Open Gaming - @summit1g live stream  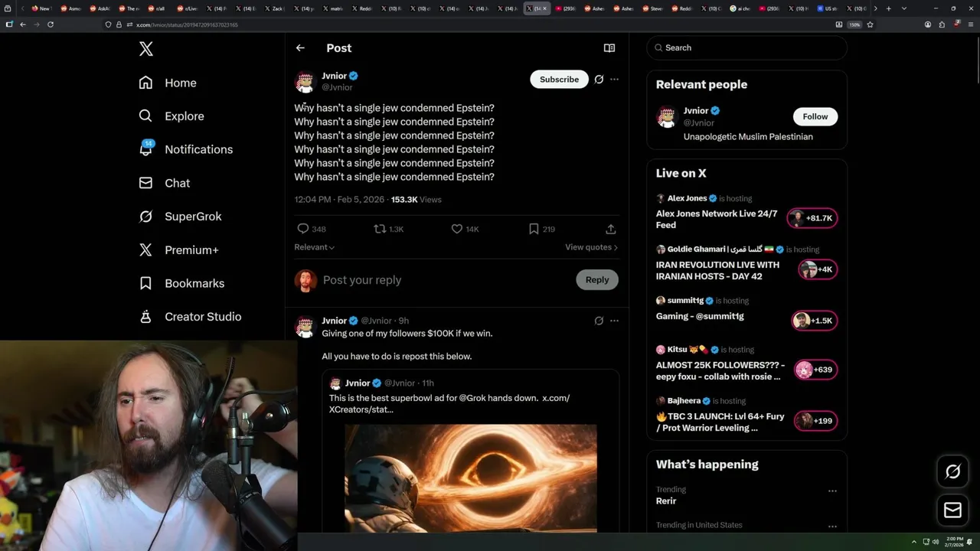(x=700, y=316)
